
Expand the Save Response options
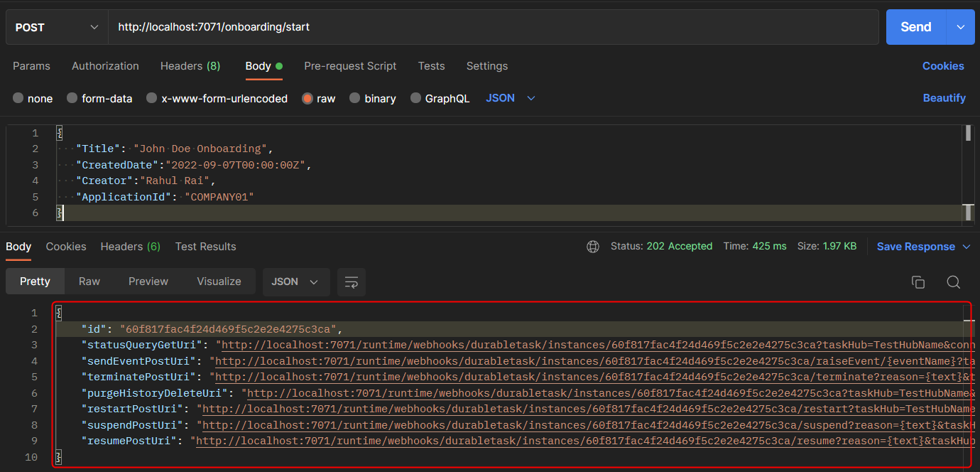(x=967, y=247)
